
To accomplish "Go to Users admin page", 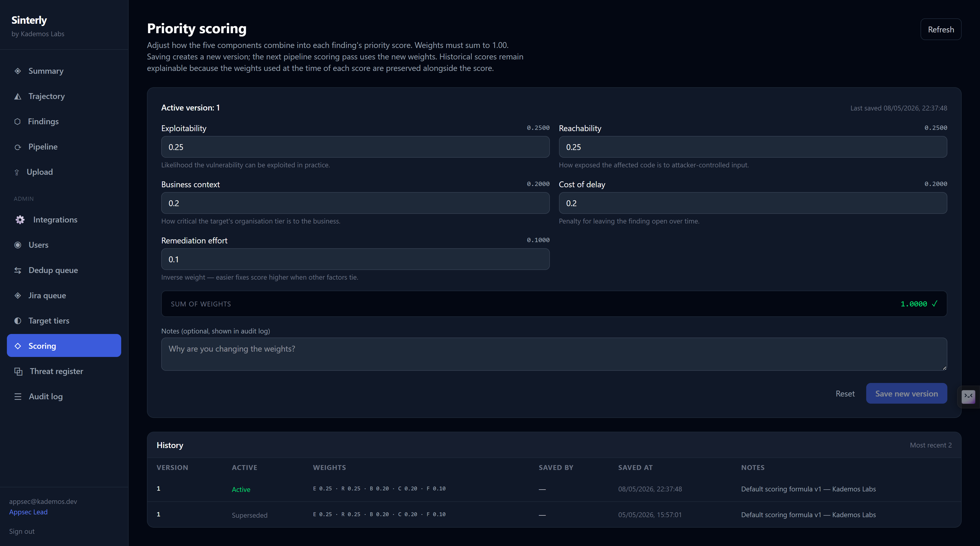I will coord(64,245).
